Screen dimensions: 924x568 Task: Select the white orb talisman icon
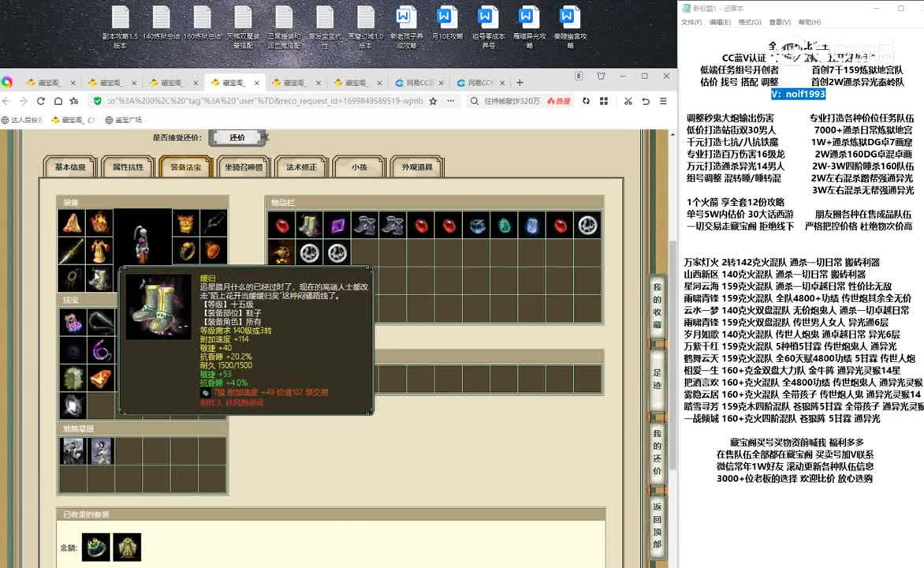(x=73, y=406)
